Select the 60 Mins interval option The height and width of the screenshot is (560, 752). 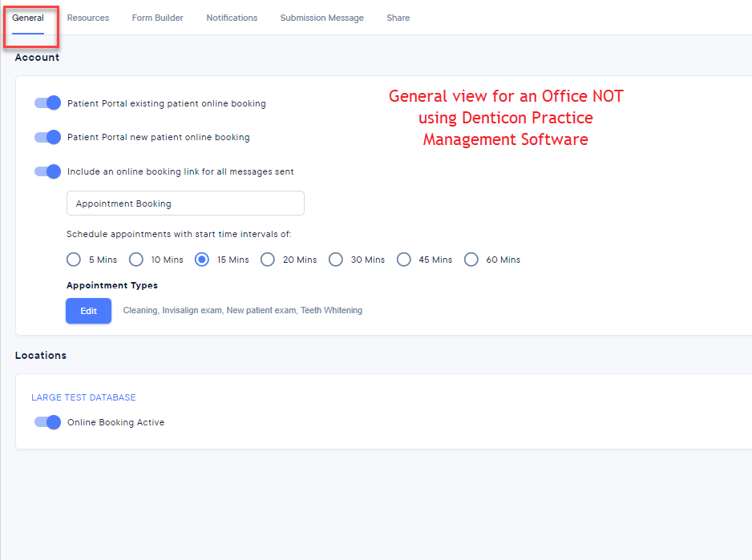click(x=471, y=260)
